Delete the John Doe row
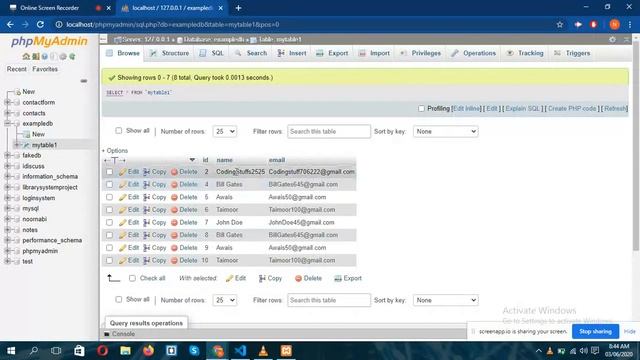The height and width of the screenshot is (360, 640). pyautogui.click(x=184, y=222)
